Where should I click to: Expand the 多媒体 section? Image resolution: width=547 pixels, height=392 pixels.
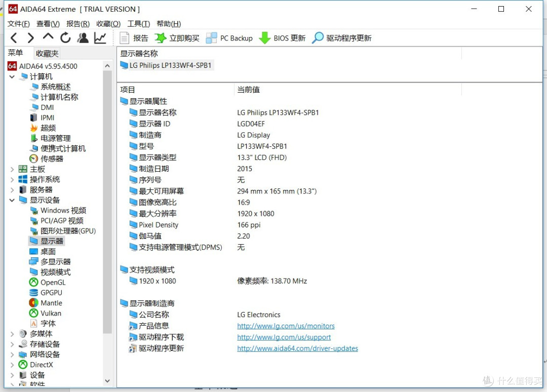coord(12,334)
